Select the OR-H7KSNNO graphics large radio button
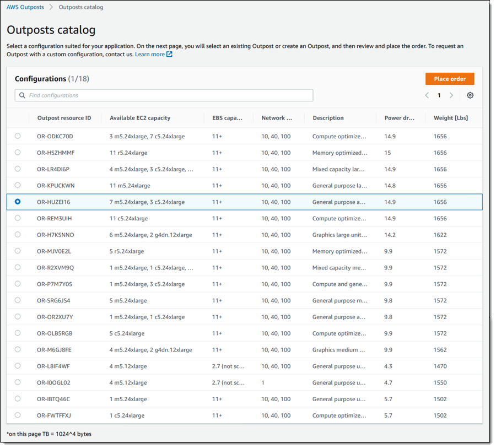This screenshot has width=496, height=448. [18, 234]
